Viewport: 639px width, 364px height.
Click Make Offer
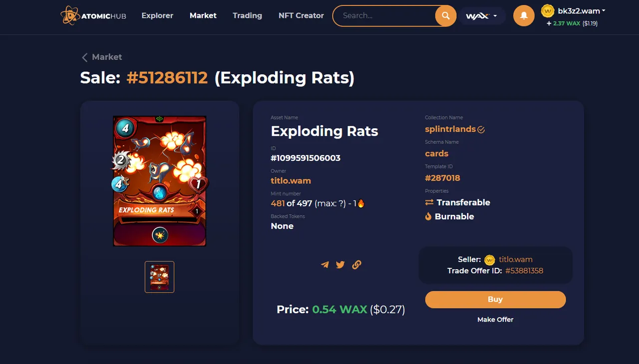tap(495, 320)
